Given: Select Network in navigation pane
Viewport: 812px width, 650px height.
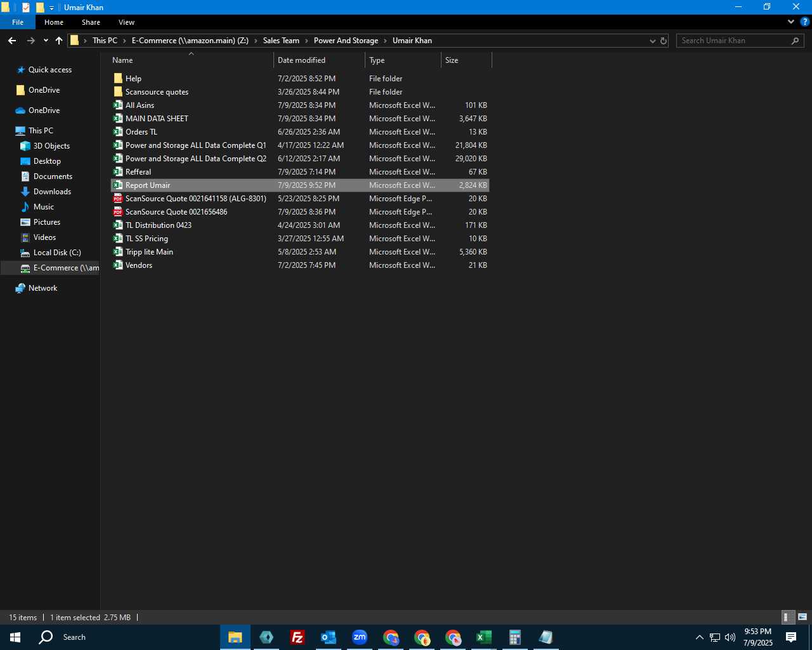Looking at the screenshot, I should pyautogui.click(x=43, y=288).
